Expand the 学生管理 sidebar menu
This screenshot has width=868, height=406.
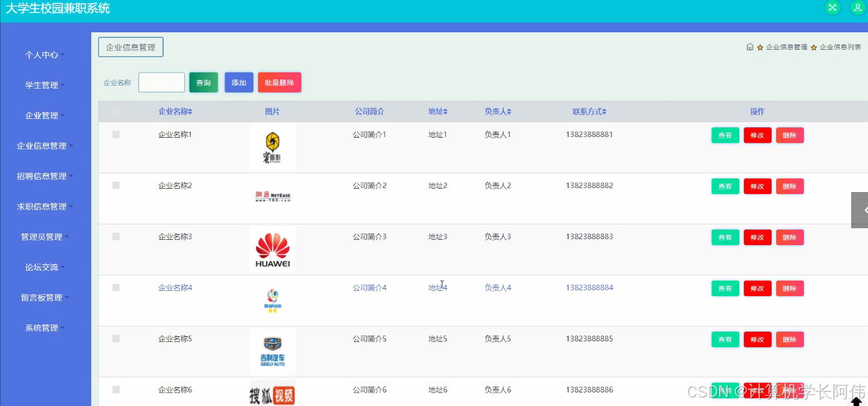45,85
